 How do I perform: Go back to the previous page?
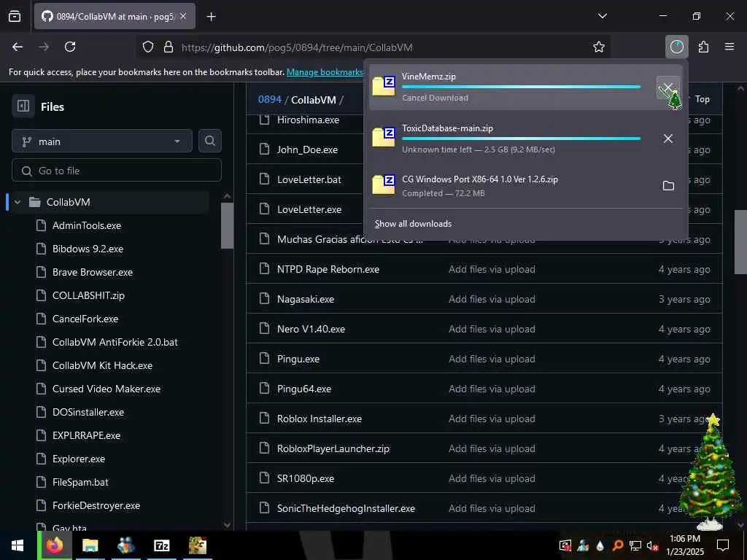tap(18, 47)
